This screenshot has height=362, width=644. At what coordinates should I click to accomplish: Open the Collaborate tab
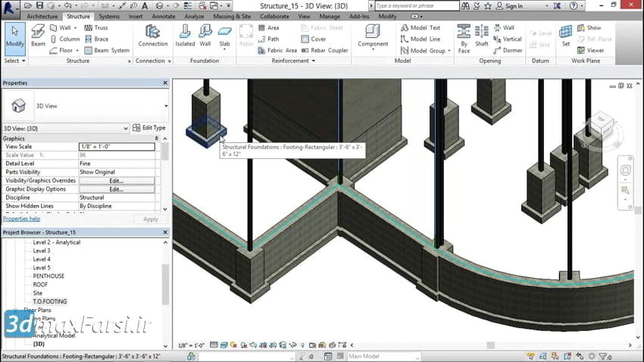[x=274, y=17]
